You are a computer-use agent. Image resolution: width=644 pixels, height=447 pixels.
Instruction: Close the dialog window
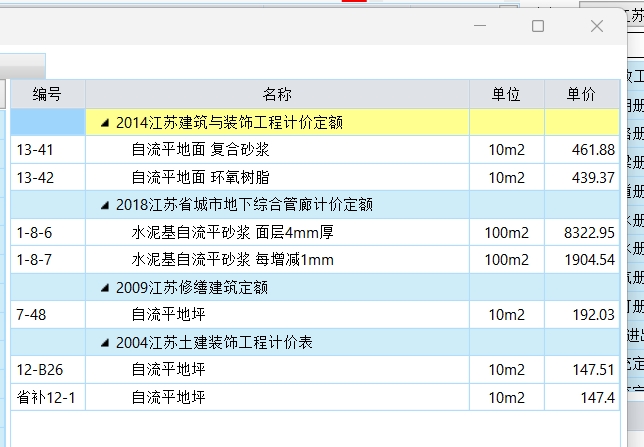click(x=597, y=26)
